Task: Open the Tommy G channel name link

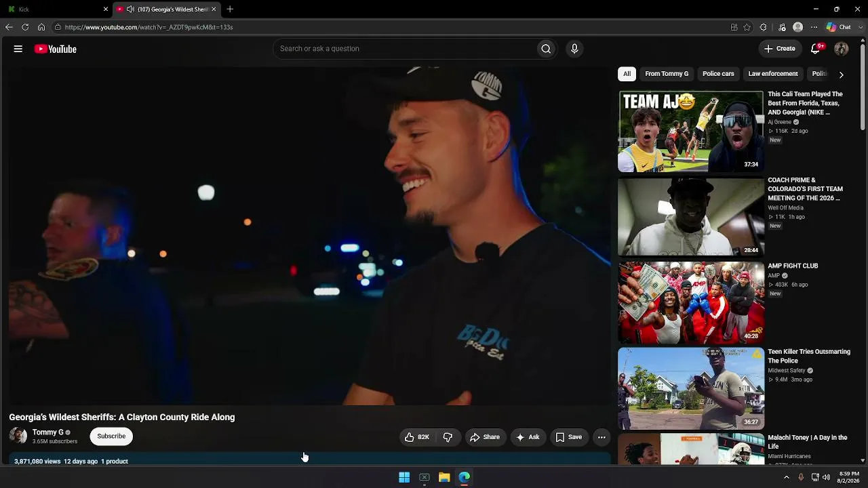Action: [48, 432]
